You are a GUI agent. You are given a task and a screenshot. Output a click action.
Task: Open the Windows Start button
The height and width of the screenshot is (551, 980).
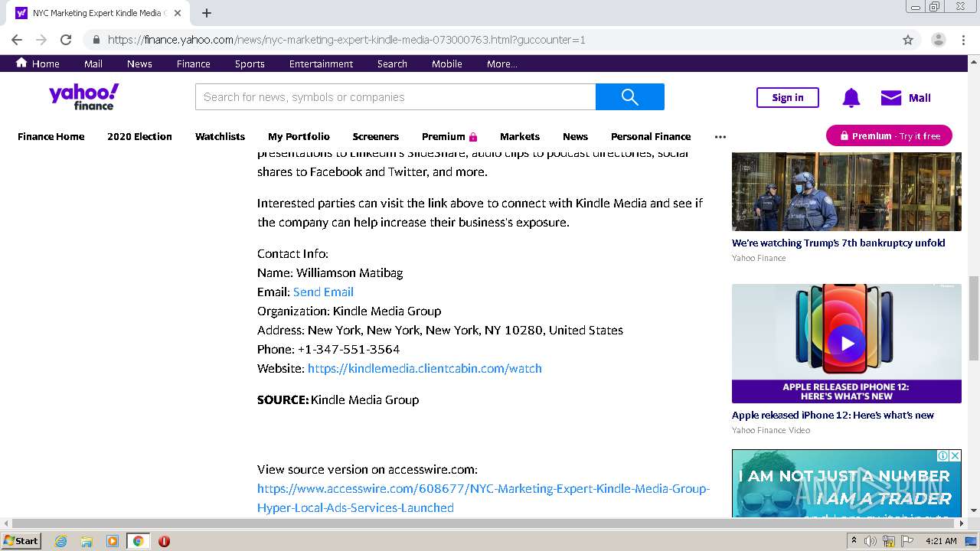(x=21, y=540)
